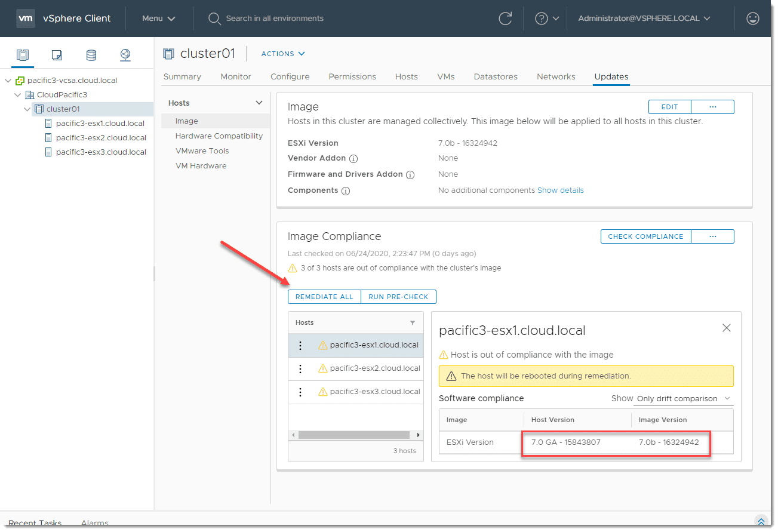Switch to the Configure tab
Screen dimensions: 778x532
[290, 76]
